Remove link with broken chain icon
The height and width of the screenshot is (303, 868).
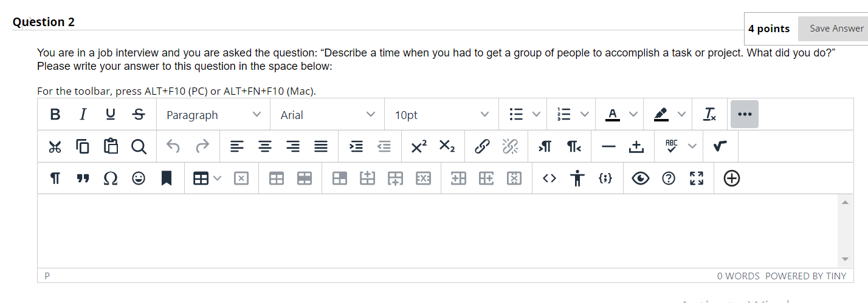(x=509, y=146)
